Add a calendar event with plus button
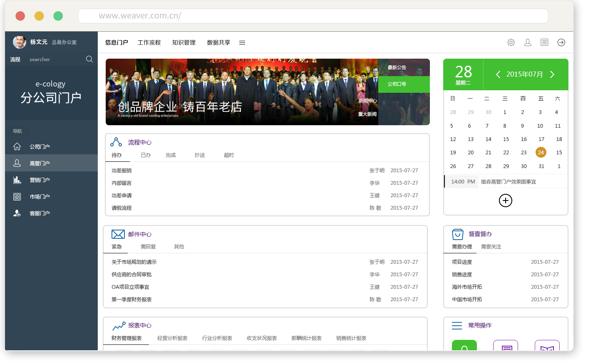Screen dimensions: 593x364 pyautogui.click(x=506, y=201)
